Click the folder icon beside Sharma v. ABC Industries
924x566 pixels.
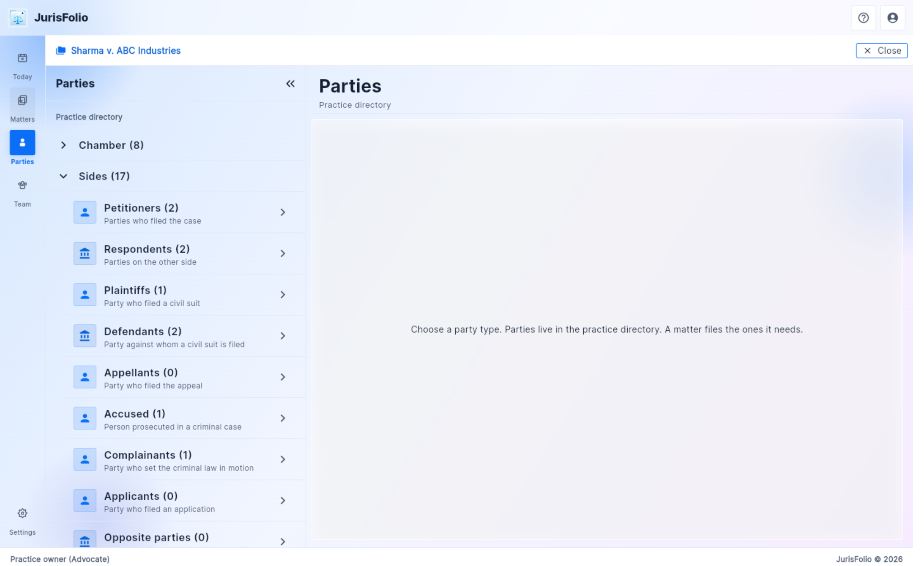pos(61,51)
